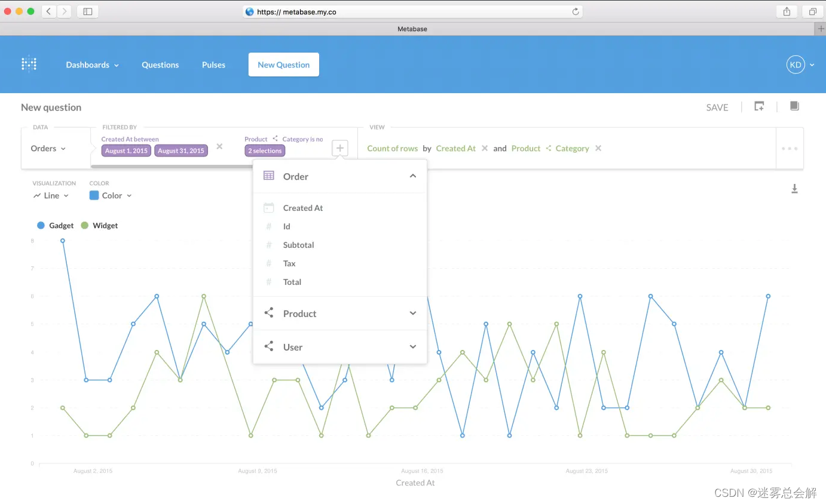Screen dimensions: 826x504
Task: Open the Color dropdown chevron
Action: pyautogui.click(x=129, y=196)
